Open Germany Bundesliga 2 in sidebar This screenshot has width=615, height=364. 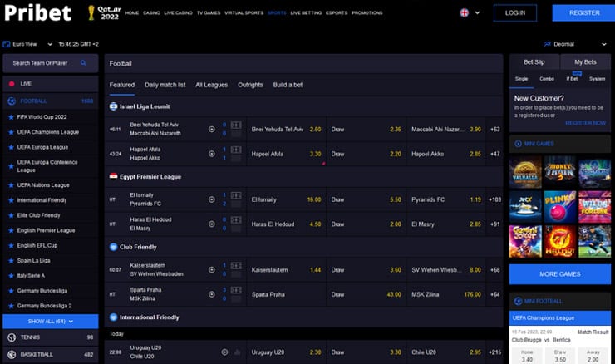pos(44,306)
